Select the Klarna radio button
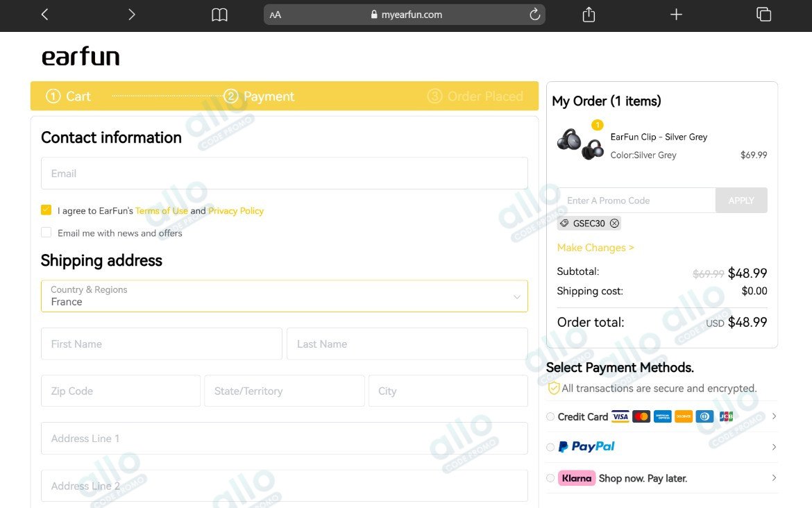Image resolution: width=812 pixels, height=508 pixels. [550, 478]
